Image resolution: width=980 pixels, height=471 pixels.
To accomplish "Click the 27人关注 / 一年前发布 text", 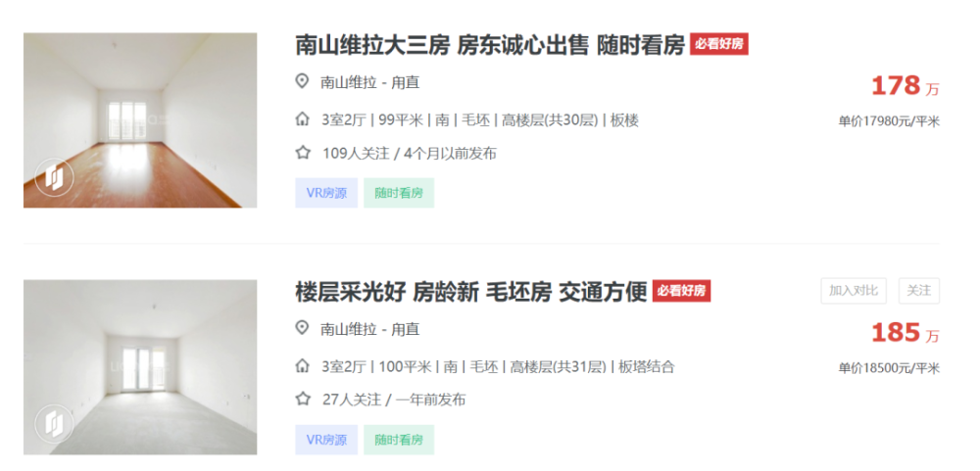I will (394, 400).
